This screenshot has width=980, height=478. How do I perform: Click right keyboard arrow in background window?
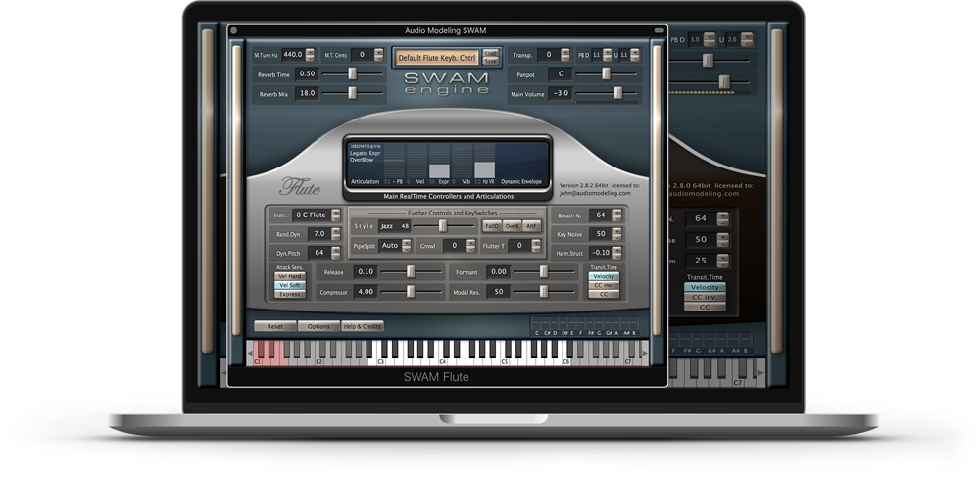[760, 373]
